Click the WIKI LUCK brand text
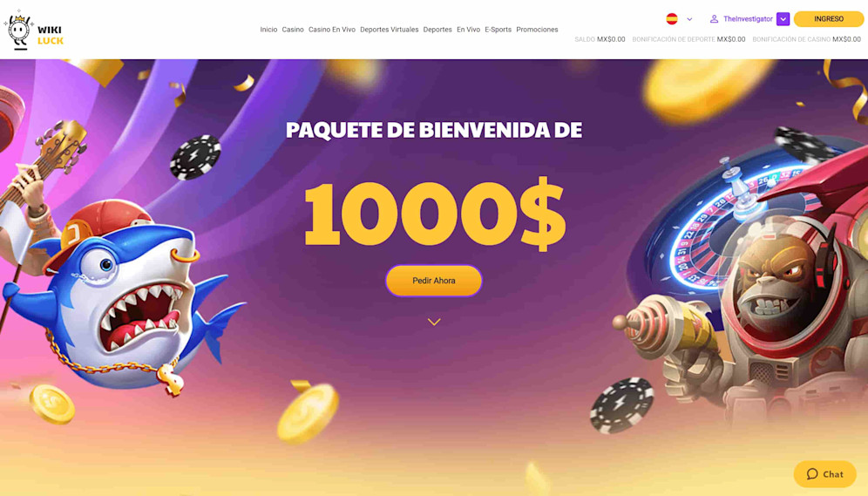 pyautogui.click(x=51, y=36)
